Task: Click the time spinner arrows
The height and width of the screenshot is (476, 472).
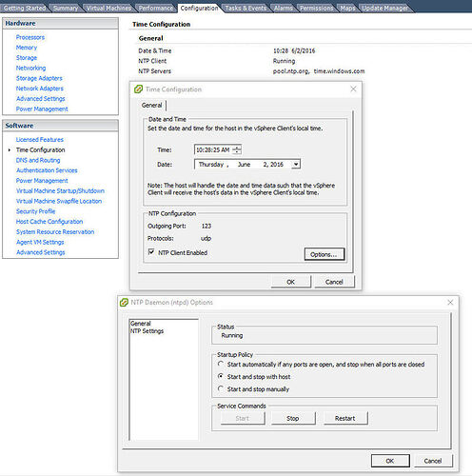Action: click(237, 149)
